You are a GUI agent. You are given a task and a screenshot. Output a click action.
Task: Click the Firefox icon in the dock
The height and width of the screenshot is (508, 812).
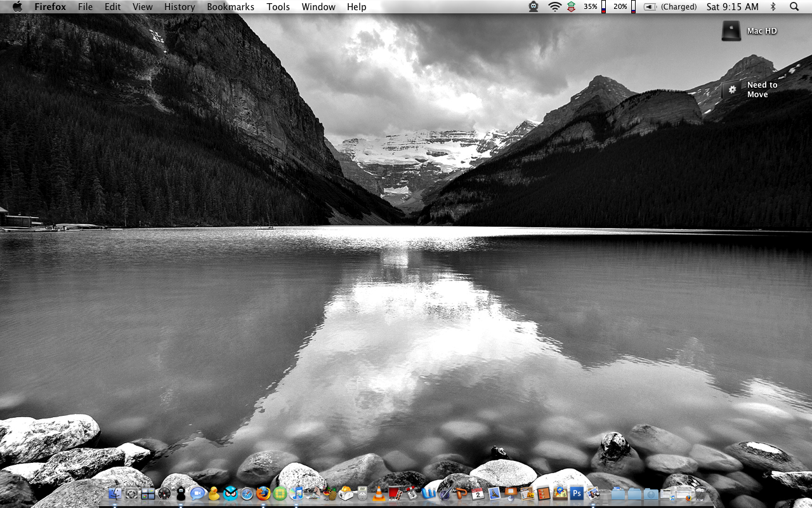click(263, 493)
